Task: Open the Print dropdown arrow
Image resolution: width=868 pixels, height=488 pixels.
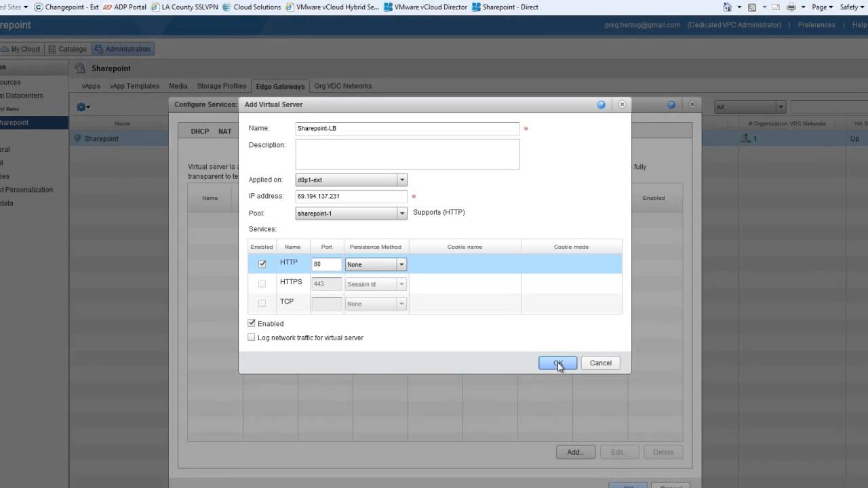Action: [803, 7]
